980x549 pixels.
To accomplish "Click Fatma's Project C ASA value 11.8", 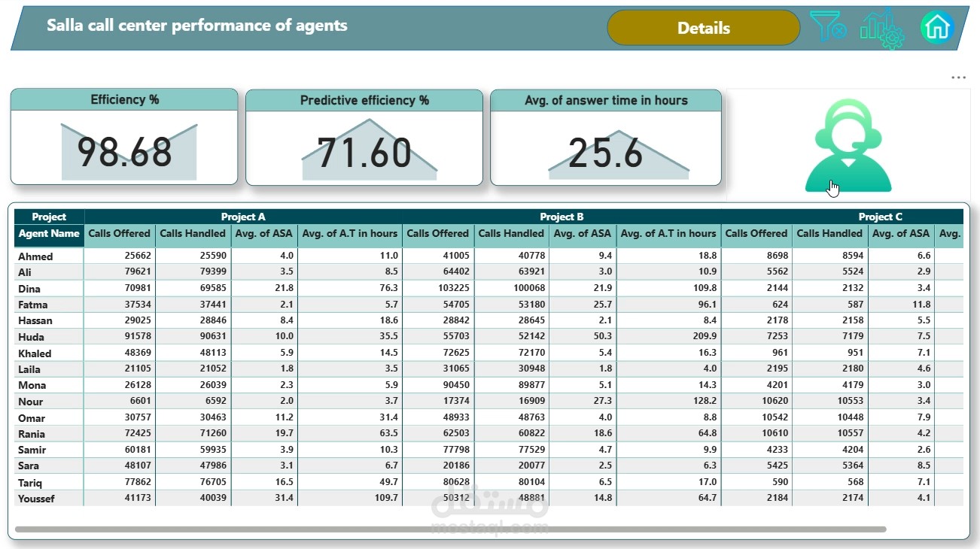I will pos(921,305).
